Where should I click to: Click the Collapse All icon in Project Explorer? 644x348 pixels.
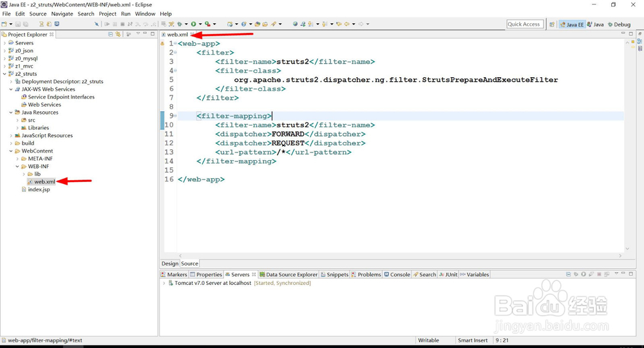pyautogui.click(x=111, y=34)
